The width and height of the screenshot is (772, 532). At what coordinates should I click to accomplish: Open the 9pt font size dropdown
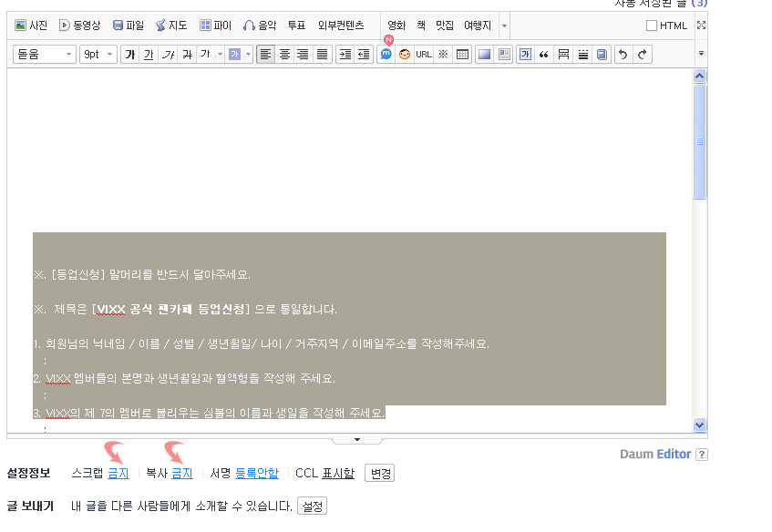coord(98,54)
